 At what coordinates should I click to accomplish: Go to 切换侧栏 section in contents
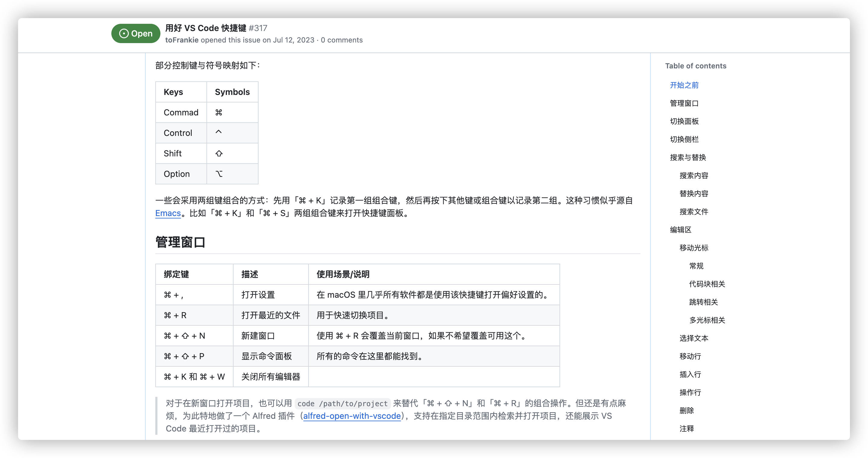click(x=684, y=139)
